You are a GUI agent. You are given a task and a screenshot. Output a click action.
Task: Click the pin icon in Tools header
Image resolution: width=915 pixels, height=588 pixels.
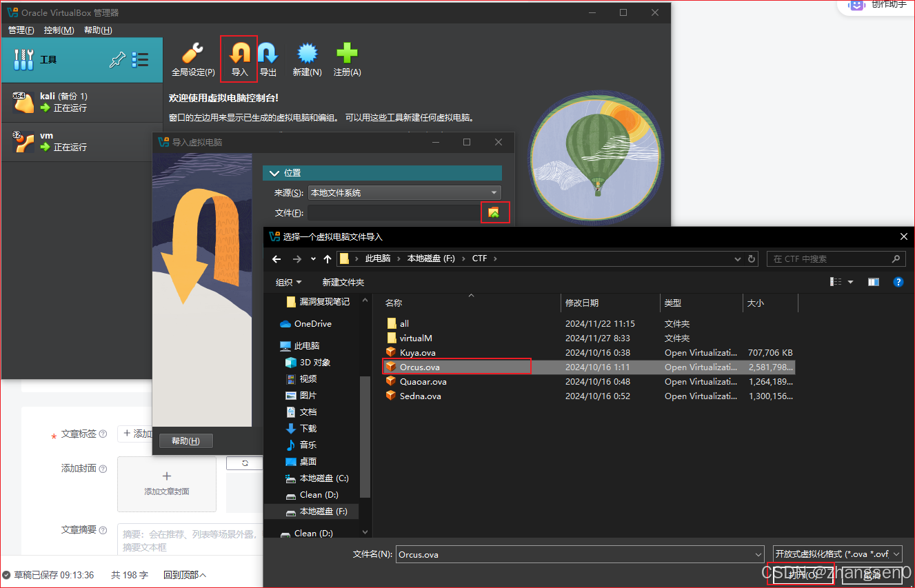coord(118,60)
